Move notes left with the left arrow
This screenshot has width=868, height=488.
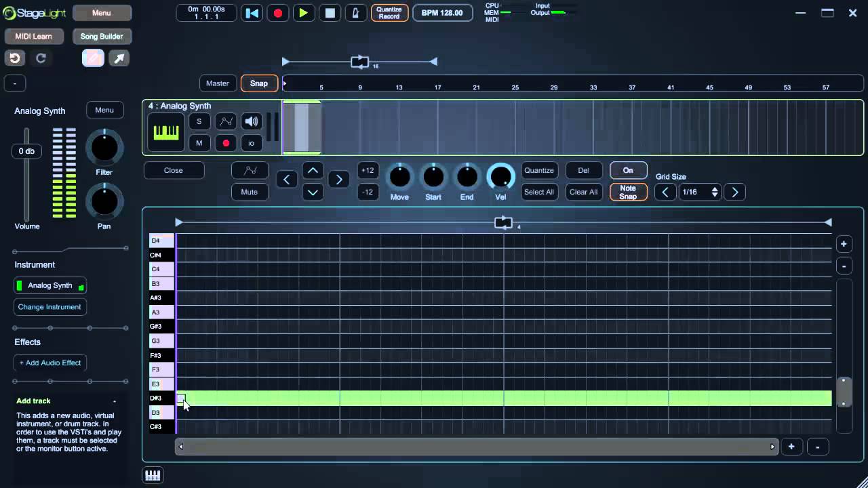click(x=286, y=180)
